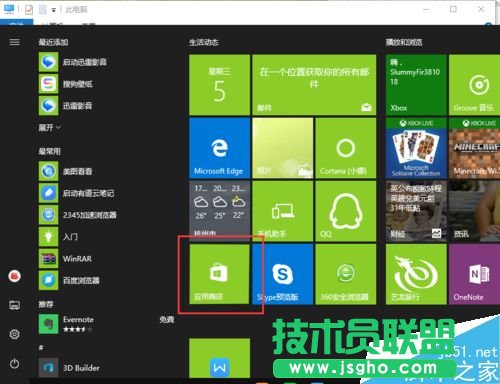Image resolution: width=500 pixels, height=384 pixels.
Task: Click the # alphabet section header
Action: 41,347
